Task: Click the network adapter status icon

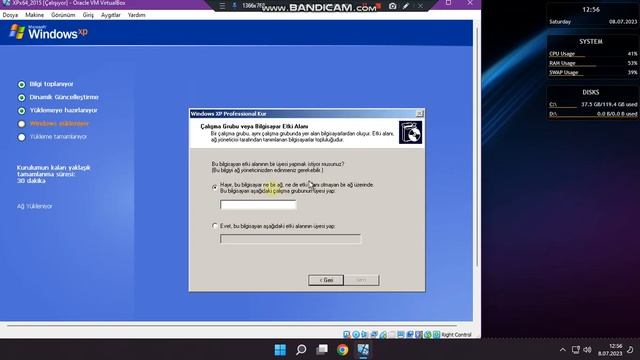Action: point(374,335)
